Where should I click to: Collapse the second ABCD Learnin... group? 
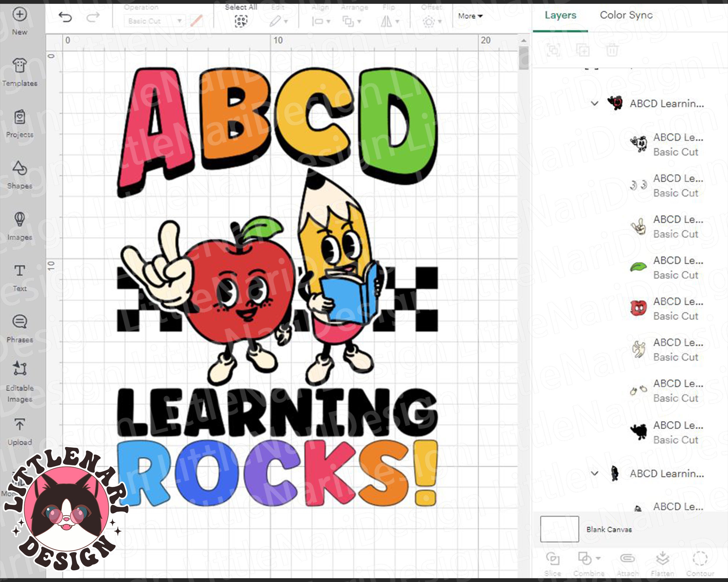point(595,473)
